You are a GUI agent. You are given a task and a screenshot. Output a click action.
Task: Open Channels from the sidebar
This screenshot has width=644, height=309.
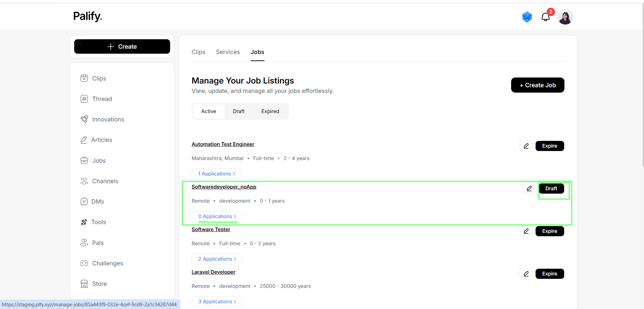click(99, 181)
